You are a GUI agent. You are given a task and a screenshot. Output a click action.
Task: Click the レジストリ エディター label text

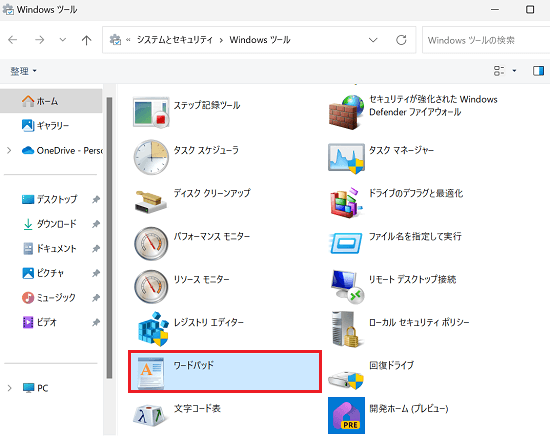point(209,322)
